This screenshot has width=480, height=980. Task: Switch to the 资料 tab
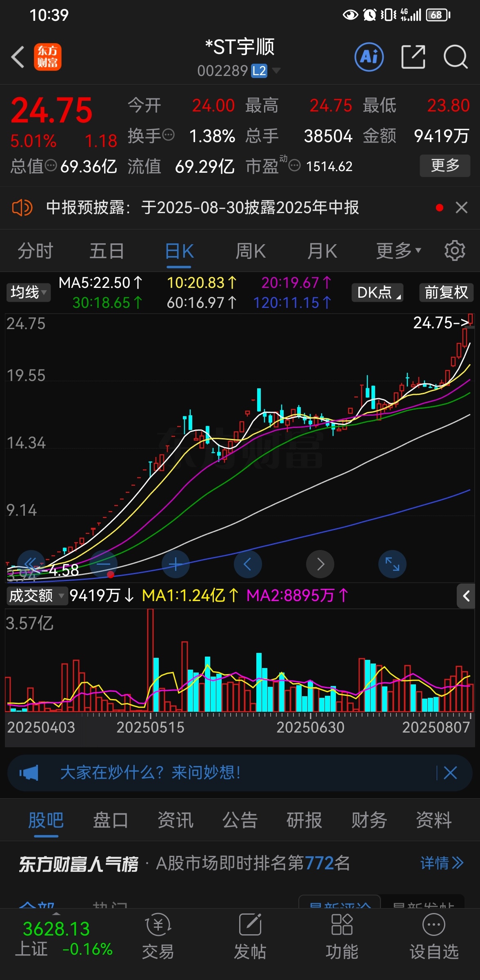pos(433,820)
